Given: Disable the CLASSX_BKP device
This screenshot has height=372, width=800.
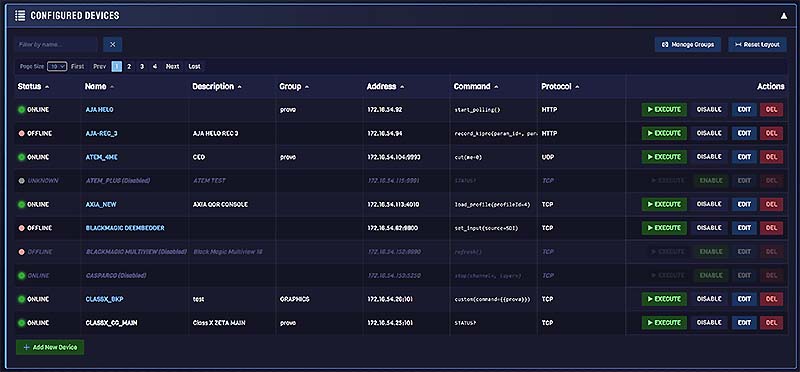Looking at the screenshot, I should (x=709, y=299).
